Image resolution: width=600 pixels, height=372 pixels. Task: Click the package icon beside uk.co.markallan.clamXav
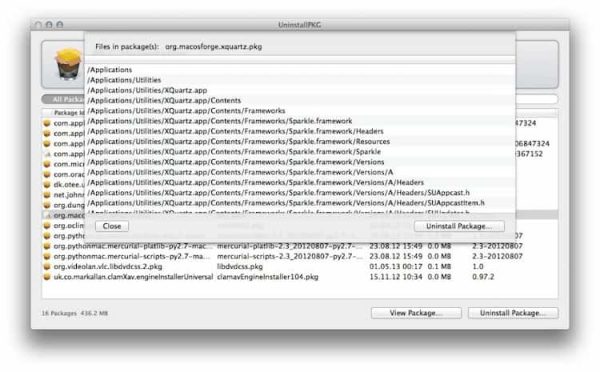[x=47, y=277]
